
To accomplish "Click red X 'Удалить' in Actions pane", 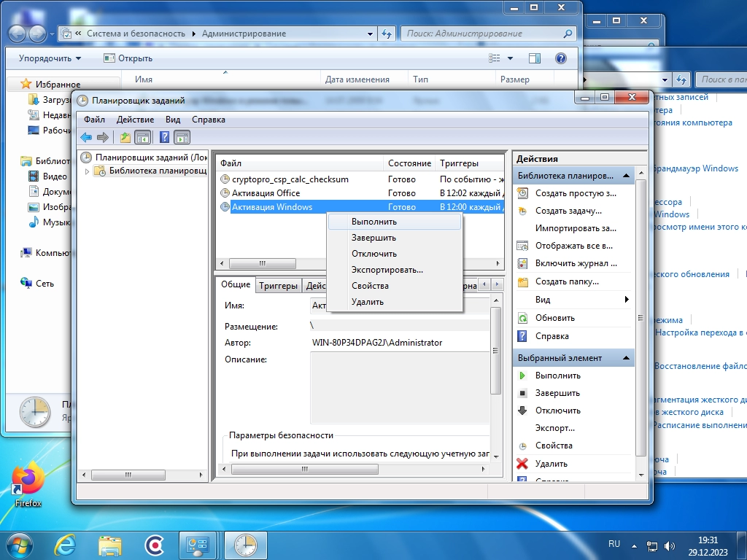I will 551,464.
